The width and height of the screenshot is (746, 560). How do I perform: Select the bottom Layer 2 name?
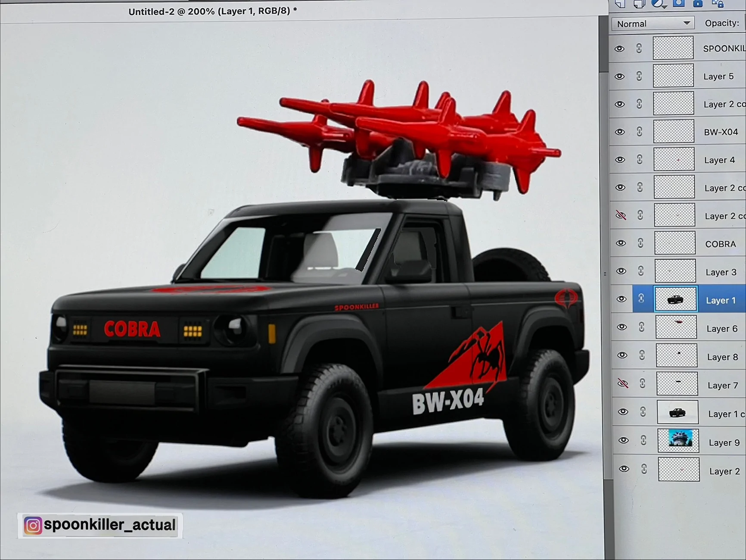tap(725, 471)
